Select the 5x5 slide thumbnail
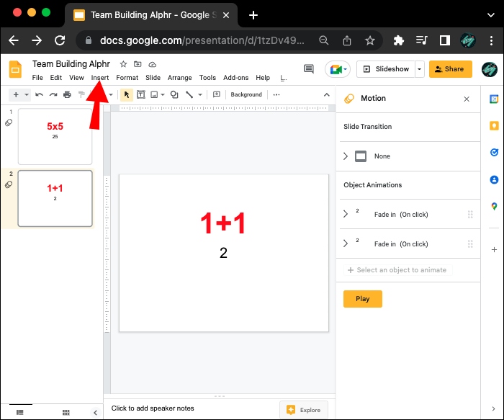The width and height of the screenshot is (504, 420). [x=55, y=136]
